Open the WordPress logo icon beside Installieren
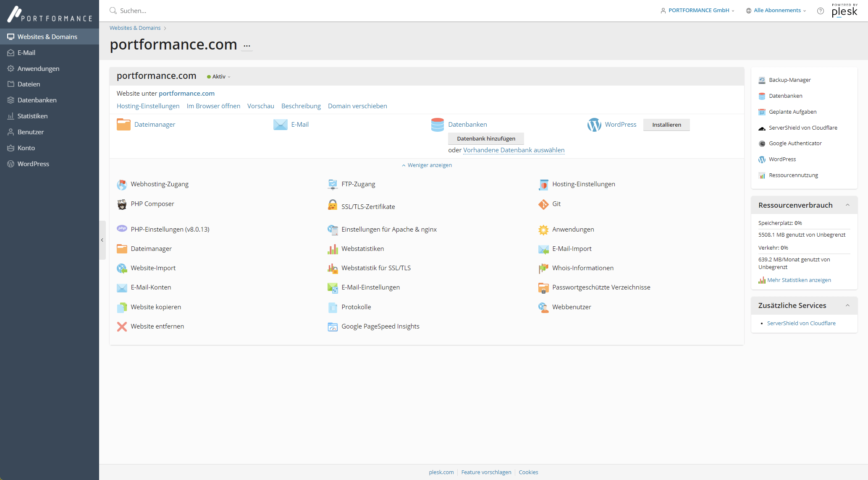The image size is (868, 480). click(594, 125)
